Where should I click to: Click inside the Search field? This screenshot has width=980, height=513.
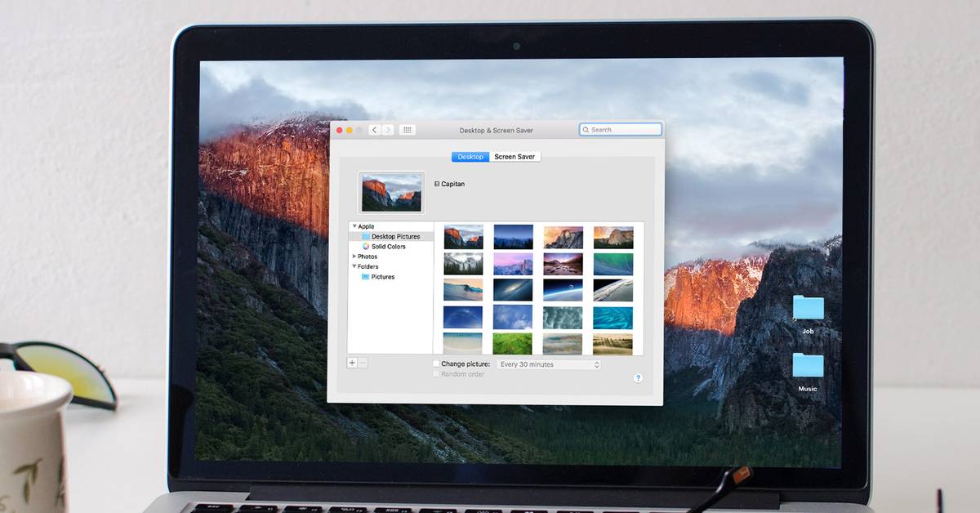[621, 130]
